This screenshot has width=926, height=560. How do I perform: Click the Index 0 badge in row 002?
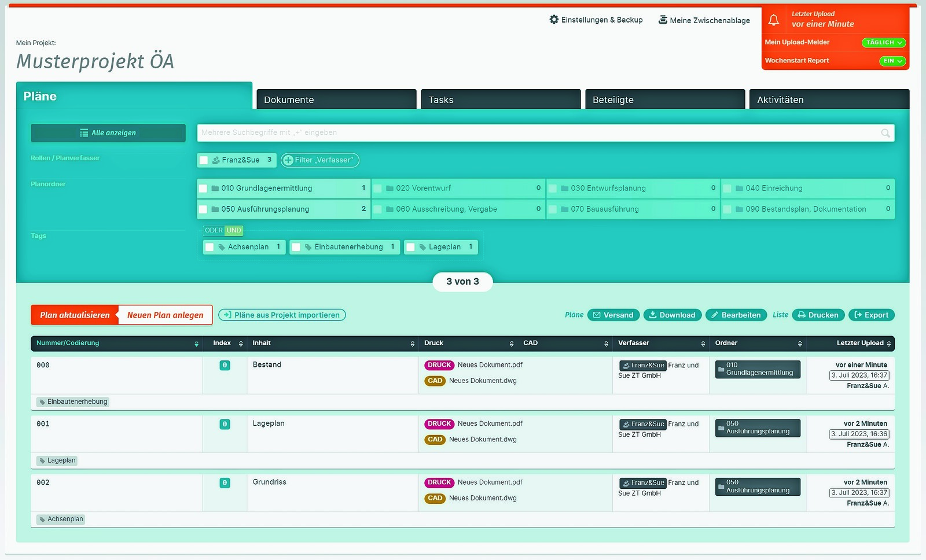point(225,483)
